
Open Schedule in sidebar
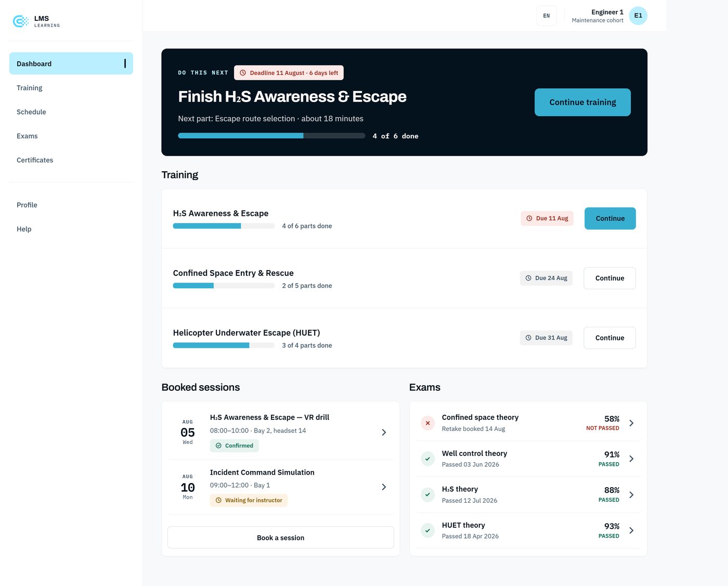[71, 112]
